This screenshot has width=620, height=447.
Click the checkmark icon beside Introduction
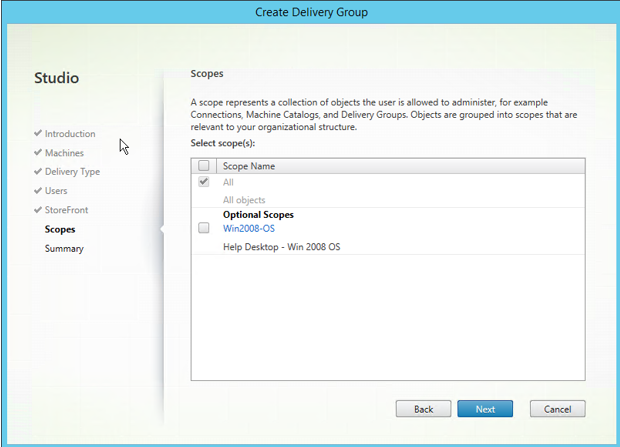[38, 133]
